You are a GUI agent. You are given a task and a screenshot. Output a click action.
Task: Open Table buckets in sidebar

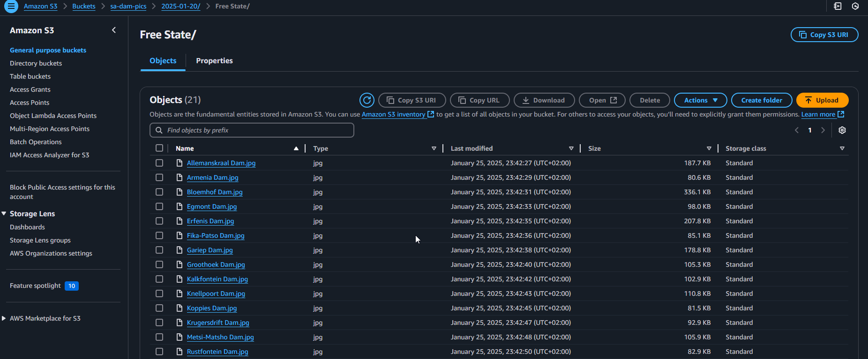pos(30,76)
